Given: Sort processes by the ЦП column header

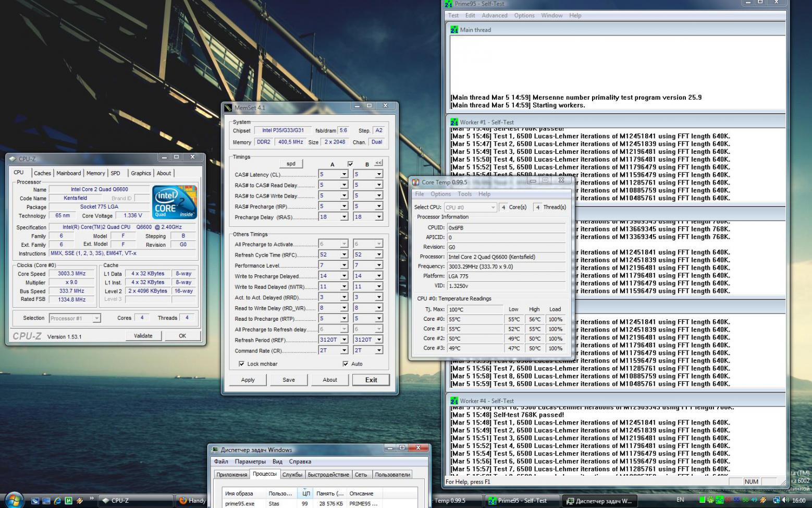Looking at the screenshot, I should coord(306,493).
